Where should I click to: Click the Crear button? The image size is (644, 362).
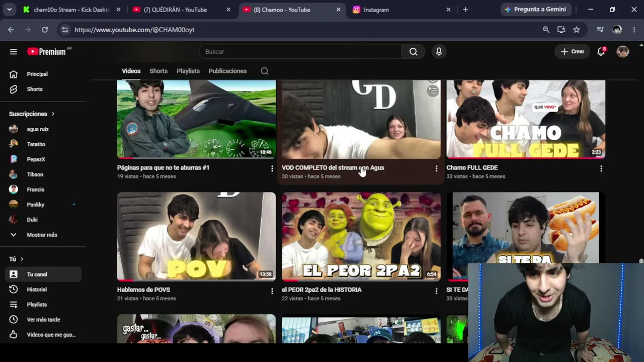572,51
